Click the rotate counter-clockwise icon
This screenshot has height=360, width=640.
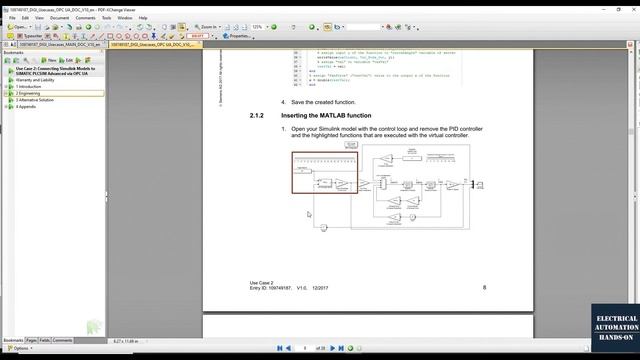[x=140, y=27]
